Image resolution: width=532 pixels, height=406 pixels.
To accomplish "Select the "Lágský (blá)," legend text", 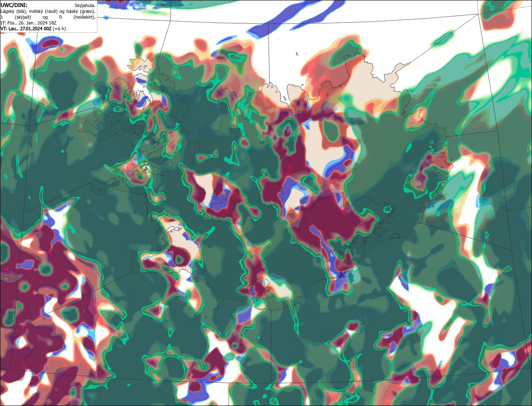I will (x=14, y=12).
